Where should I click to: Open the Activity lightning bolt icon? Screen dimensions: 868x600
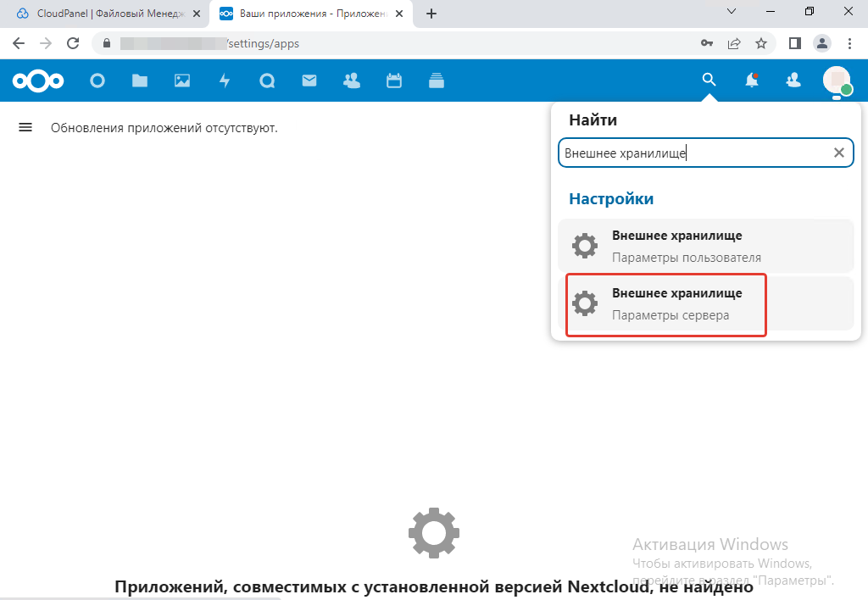pyautogui.click(x=225, y=81)
